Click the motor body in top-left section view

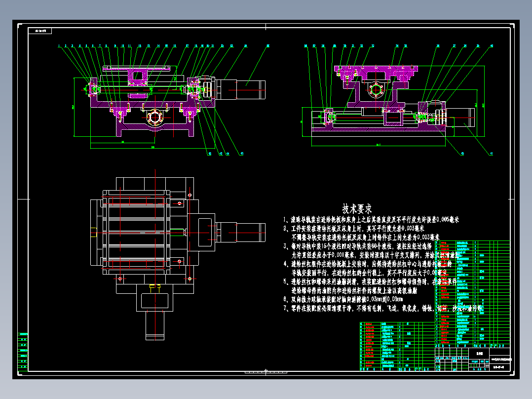click(x=240, y=90)
